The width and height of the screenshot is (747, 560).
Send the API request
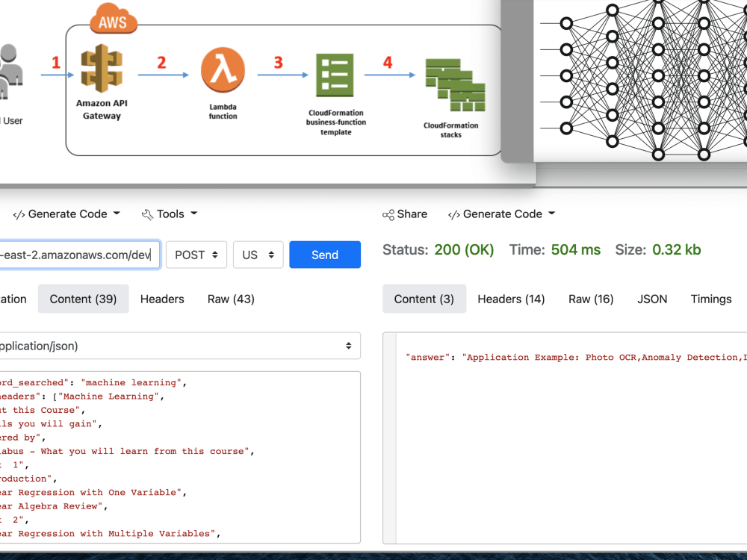[x=325, y=255]
